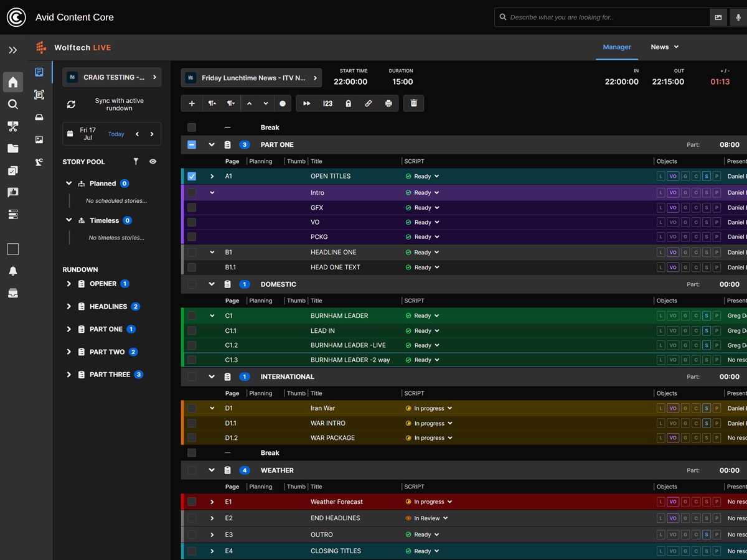Click the Sync with active rundown label
The height and width of the screenshot is (560, 747).
tap(119, 105)
